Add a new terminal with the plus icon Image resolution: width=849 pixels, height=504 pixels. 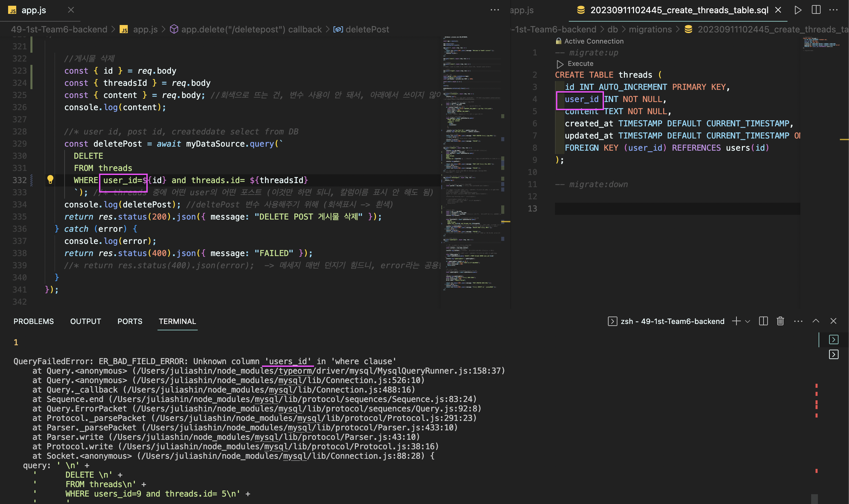point(736,321)
